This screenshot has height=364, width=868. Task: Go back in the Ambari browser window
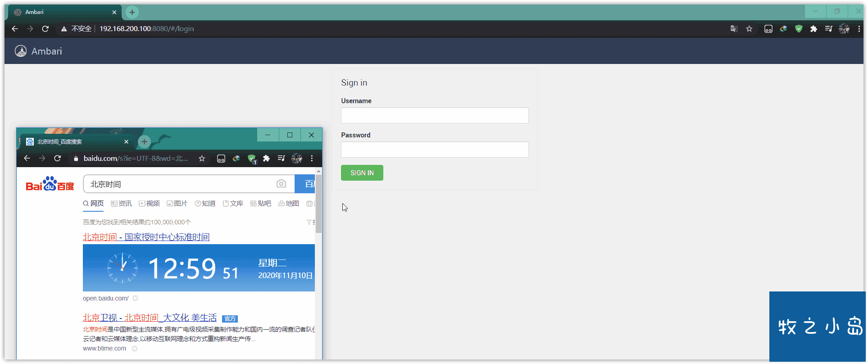pyautogui.click(x=15, y=29)
